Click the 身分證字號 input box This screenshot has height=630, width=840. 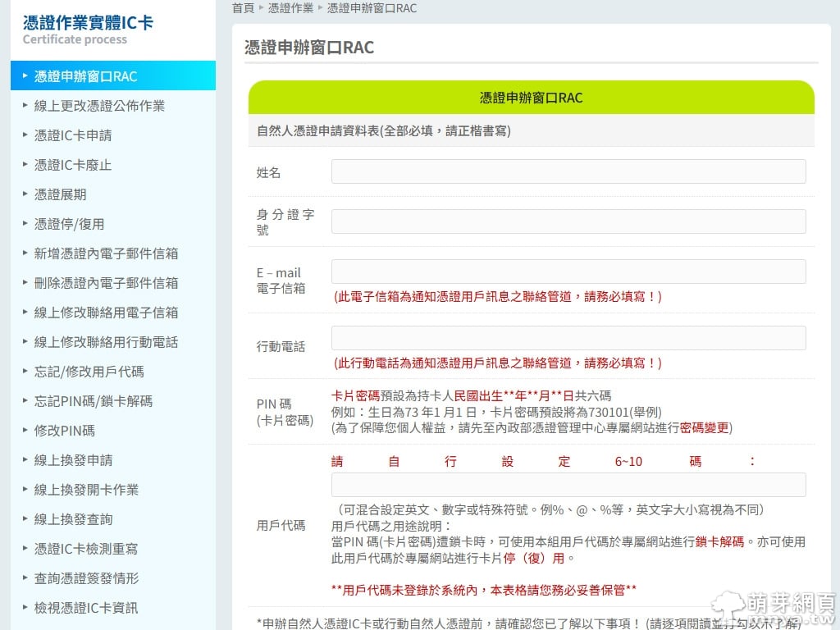[x=568, y=221]
